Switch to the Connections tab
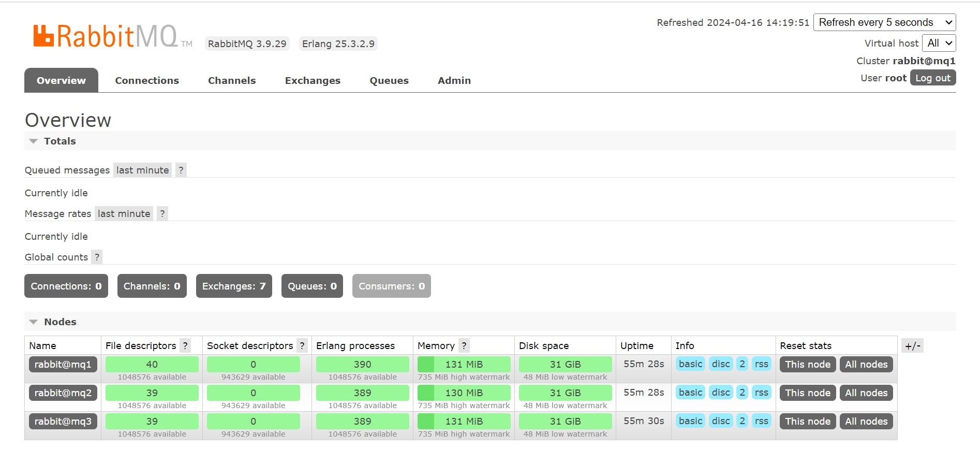The image size is (980, 449). (147, 80)
